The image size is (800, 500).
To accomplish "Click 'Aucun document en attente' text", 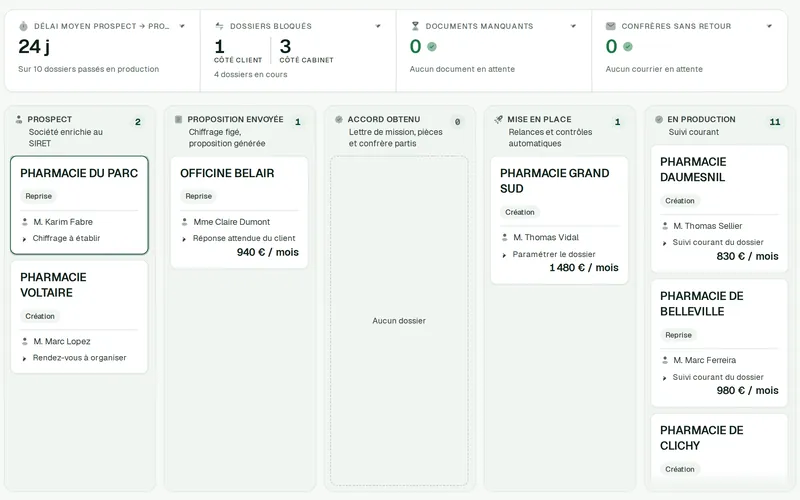I will (x=462, y=69).
